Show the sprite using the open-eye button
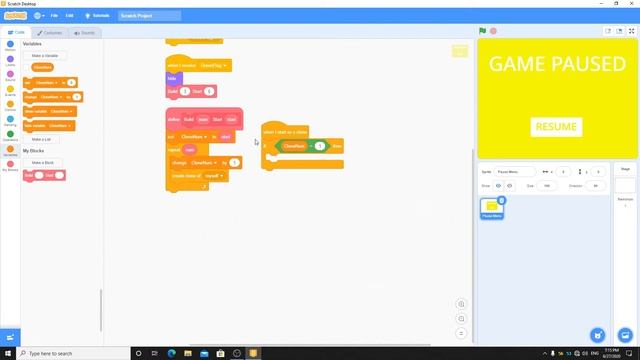The height and width of the screenshot is (360, 640). click(498, 186)
